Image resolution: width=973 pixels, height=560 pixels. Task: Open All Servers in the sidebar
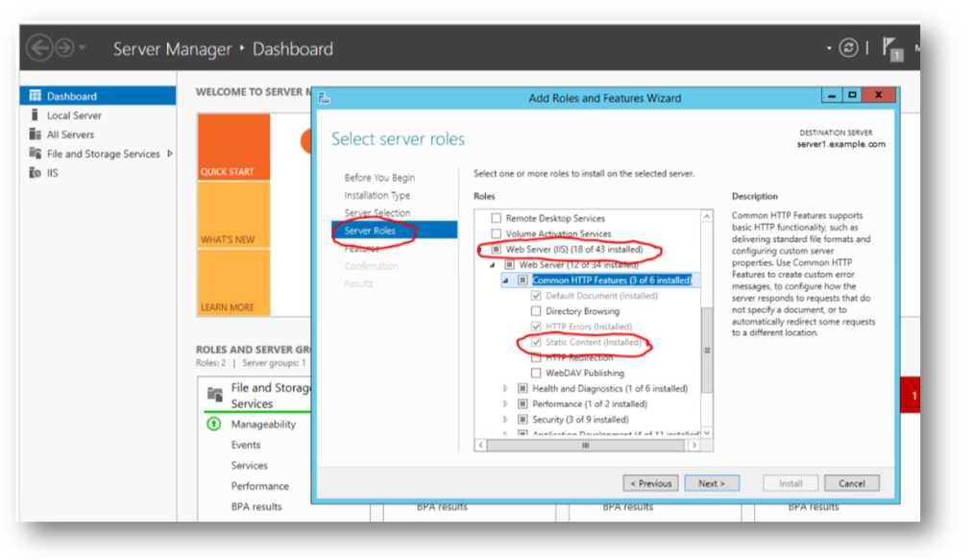[x=71, y=134]
